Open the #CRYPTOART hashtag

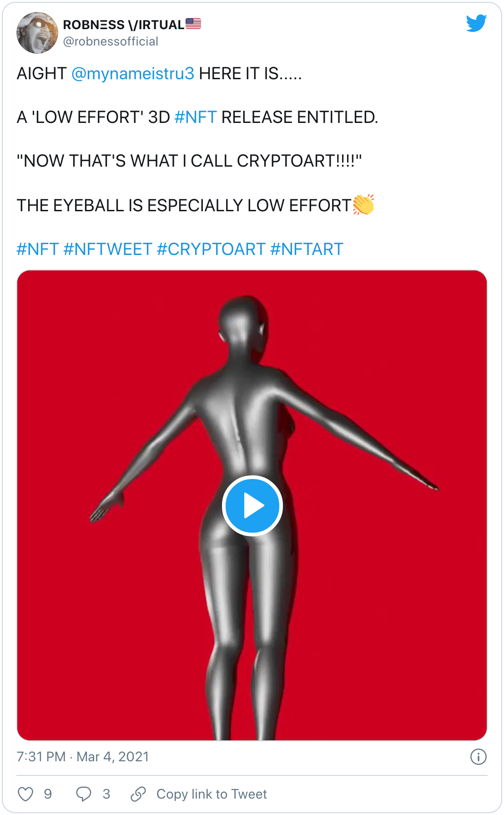tap(211, 249)
